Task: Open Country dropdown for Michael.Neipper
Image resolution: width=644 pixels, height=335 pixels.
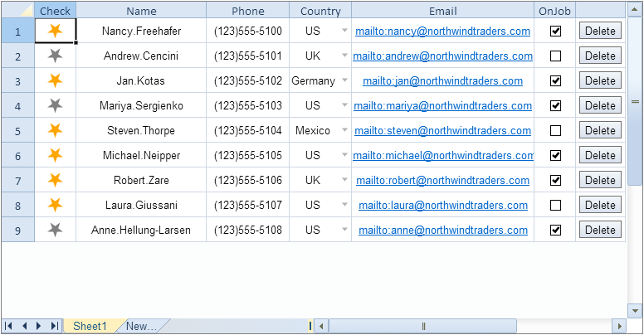Action: (344, 155)
